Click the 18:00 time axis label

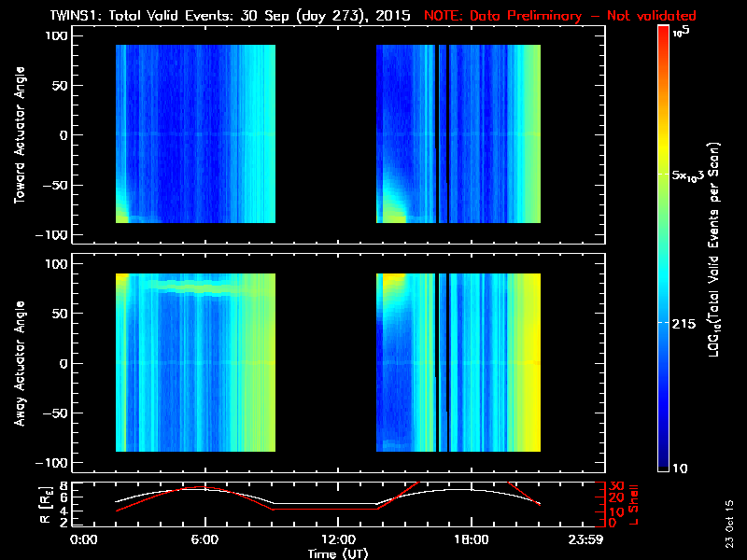click(471, 539)
